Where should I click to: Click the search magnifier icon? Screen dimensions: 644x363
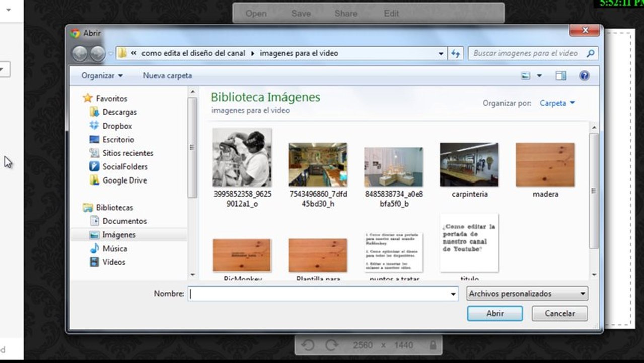pos(591,53)
